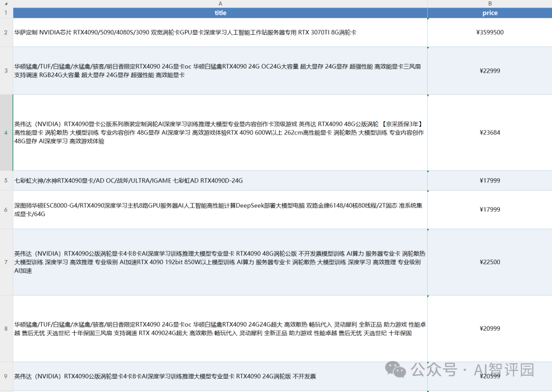Select row header 7
This screenshot has width=552, height=392.
click(6, 262)
